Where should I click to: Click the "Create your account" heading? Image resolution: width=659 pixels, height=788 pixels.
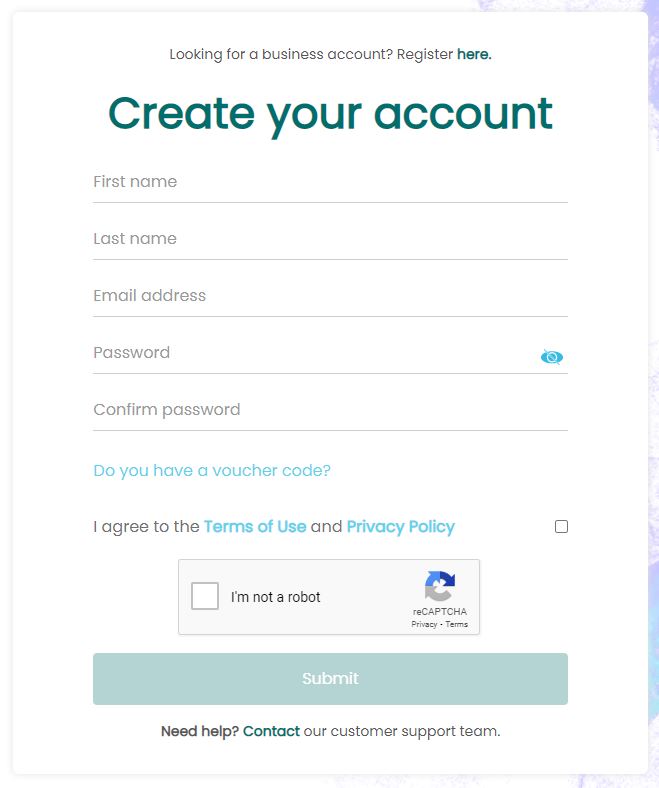pos(330,115)
